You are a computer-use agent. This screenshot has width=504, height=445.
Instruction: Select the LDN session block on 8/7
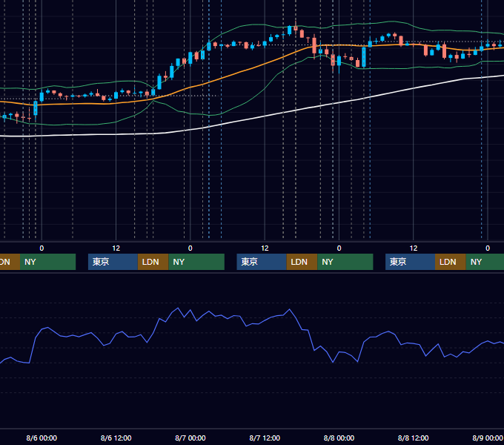pos(302,262)
